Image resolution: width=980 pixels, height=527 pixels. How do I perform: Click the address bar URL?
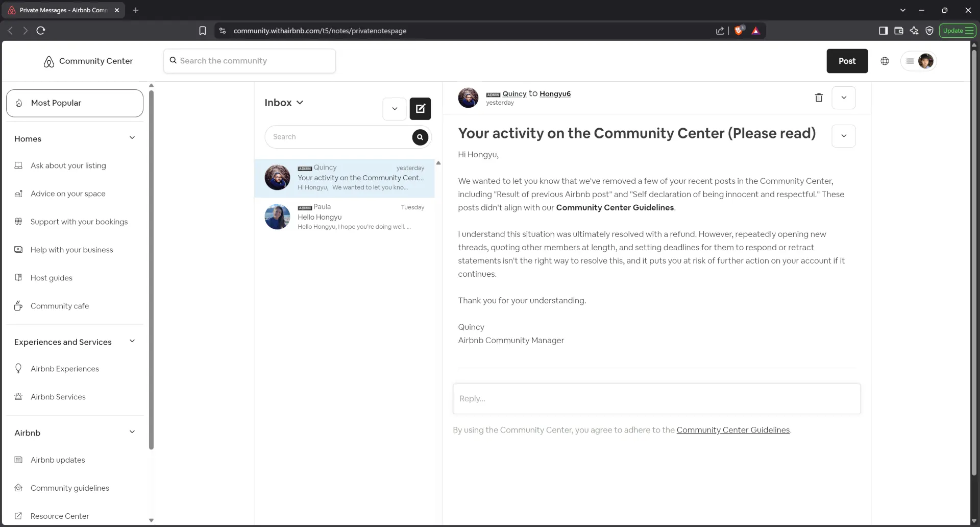tap(320, 31)
